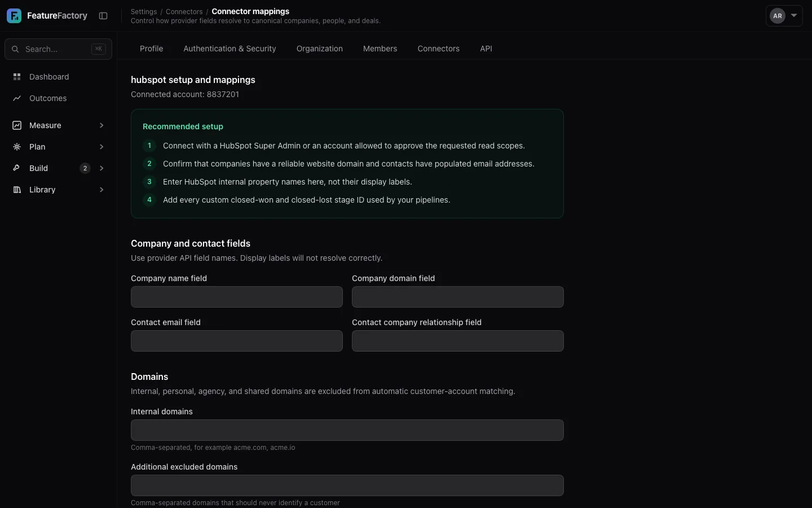Open the Authentication & Security tab
Viewport: 812px width, 508px height.
pos(230,49)
